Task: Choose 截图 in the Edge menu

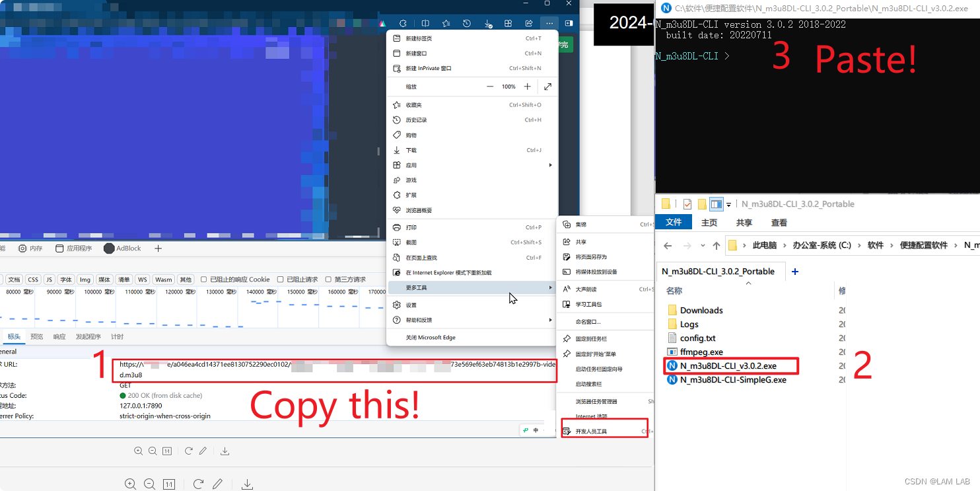Action: pyautogui.click(x=472, y=243)
